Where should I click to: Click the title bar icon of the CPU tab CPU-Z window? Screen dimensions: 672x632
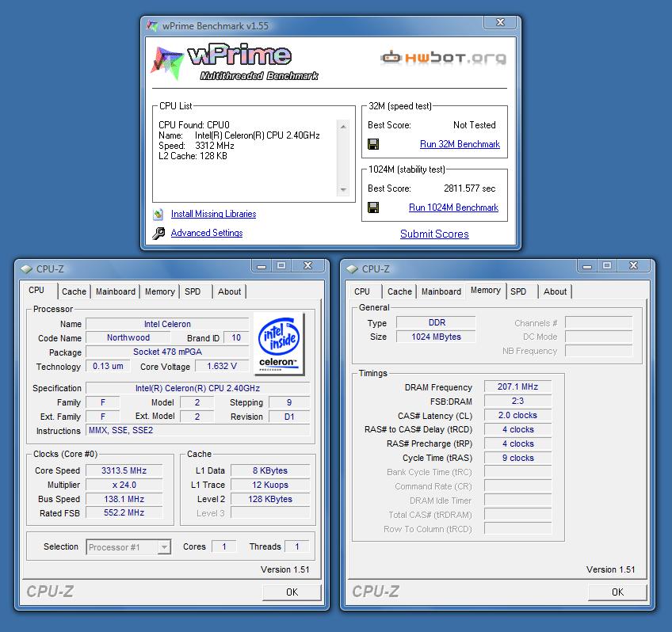point(27,269)
